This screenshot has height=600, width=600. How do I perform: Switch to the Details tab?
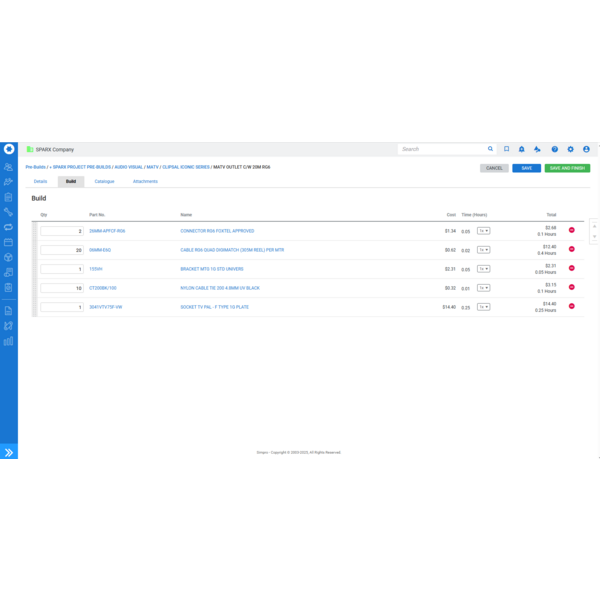(40, 182)
